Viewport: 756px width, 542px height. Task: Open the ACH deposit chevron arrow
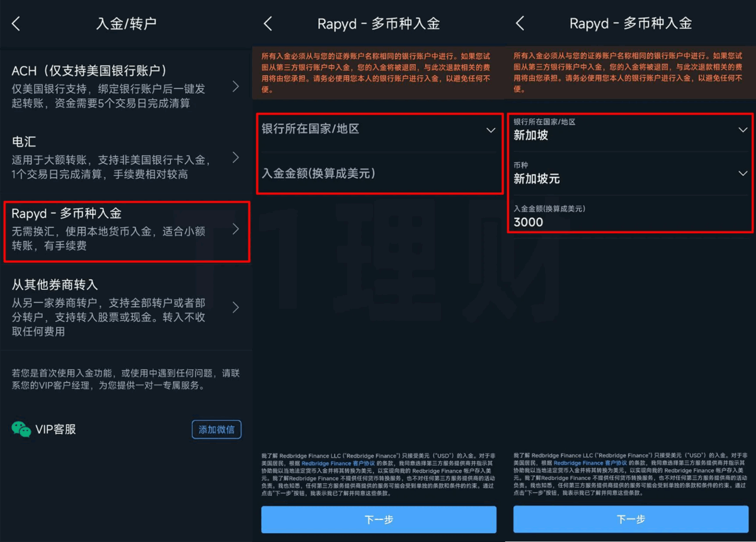pyautogui.click(x=236, y=86)
